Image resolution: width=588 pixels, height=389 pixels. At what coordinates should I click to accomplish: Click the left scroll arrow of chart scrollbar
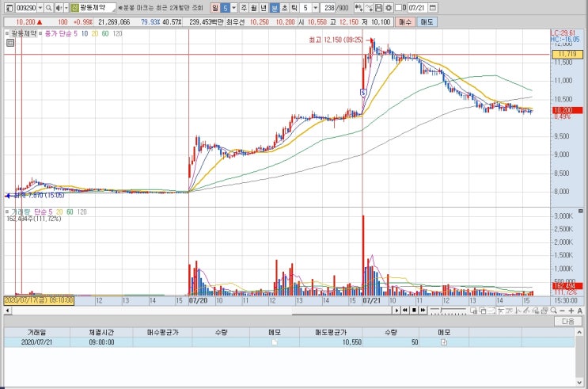(7, 311)
